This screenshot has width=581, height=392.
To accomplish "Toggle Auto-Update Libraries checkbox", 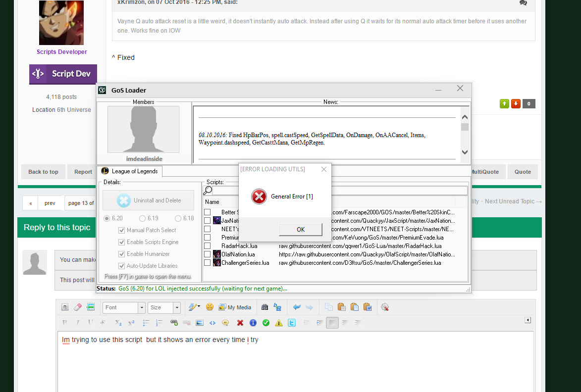I will click(121, 266).
